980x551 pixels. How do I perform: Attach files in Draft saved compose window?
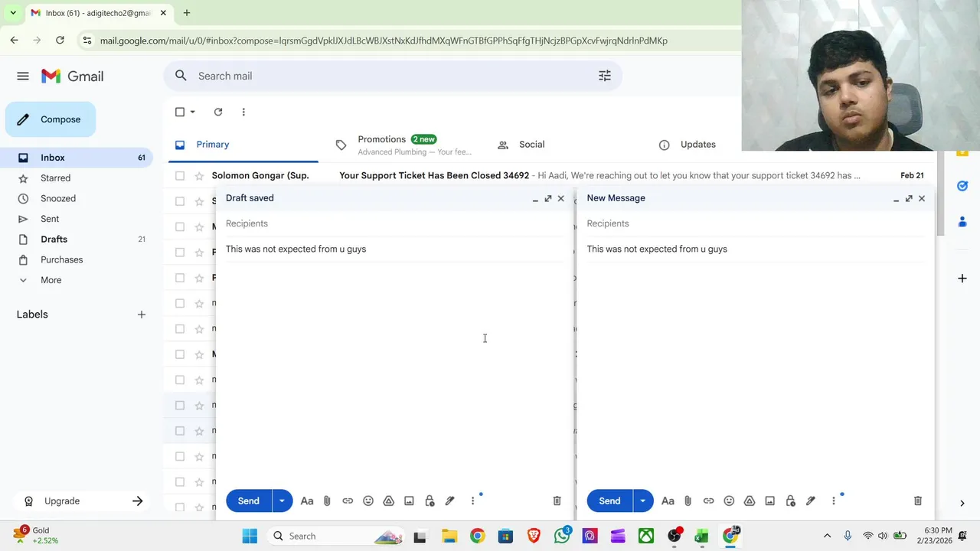click(327, 500)
